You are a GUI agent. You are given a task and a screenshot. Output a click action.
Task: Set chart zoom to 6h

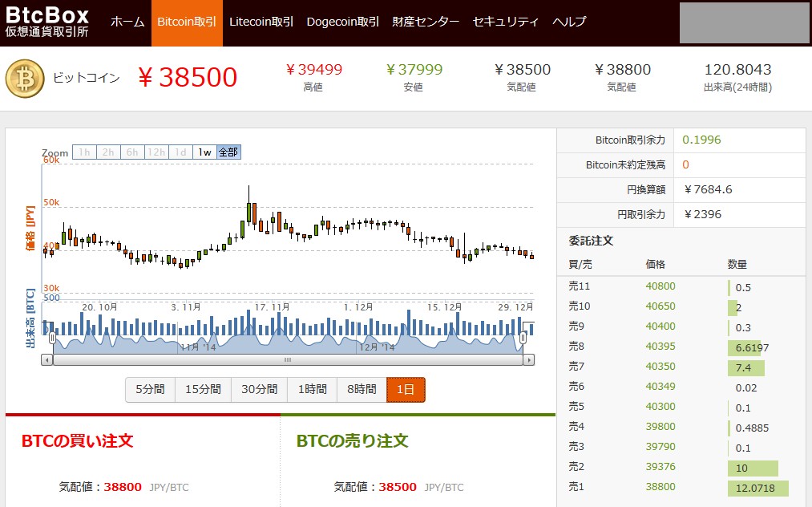(x=132, y=152)
